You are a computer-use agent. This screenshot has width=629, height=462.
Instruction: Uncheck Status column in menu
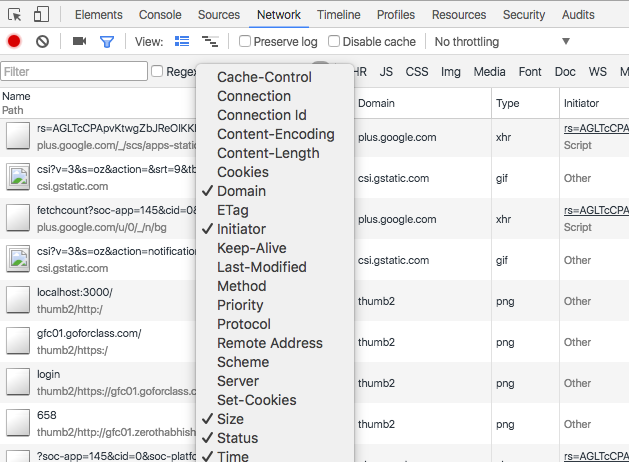pos(275,438)
